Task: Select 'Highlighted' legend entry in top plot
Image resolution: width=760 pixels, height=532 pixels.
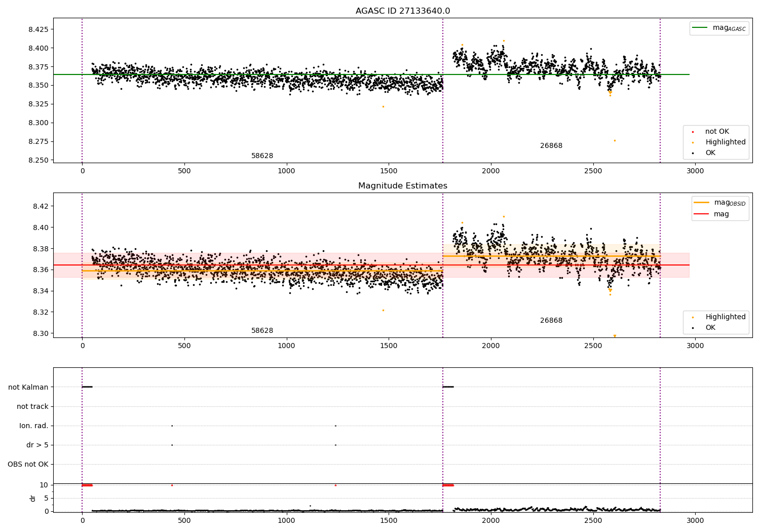Action: click(726, 142)
